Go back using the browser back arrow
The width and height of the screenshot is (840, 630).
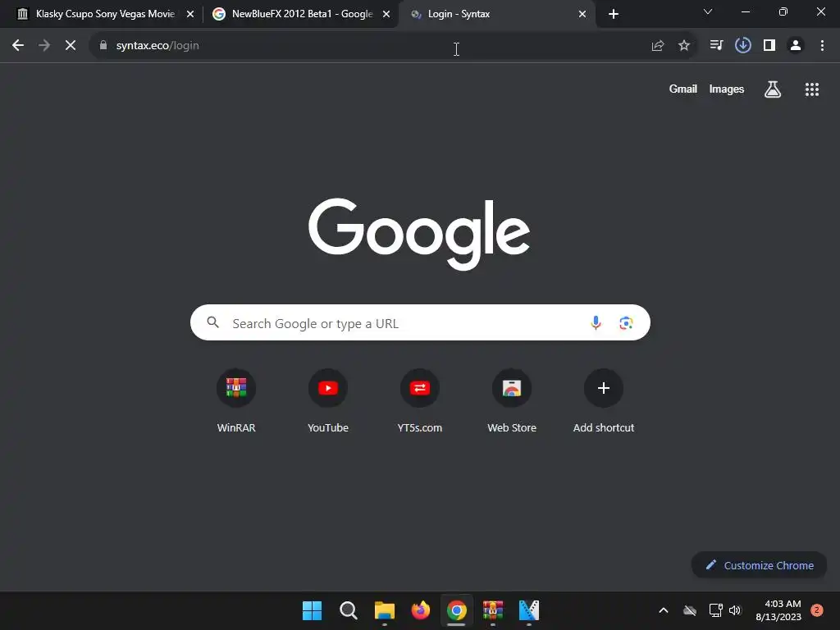(18, 46)
